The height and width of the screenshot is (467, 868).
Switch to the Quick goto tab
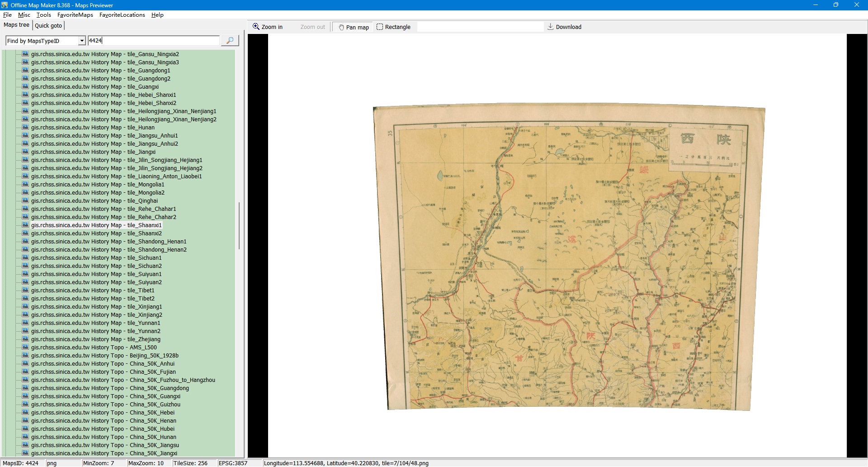(x=48, y=26)
